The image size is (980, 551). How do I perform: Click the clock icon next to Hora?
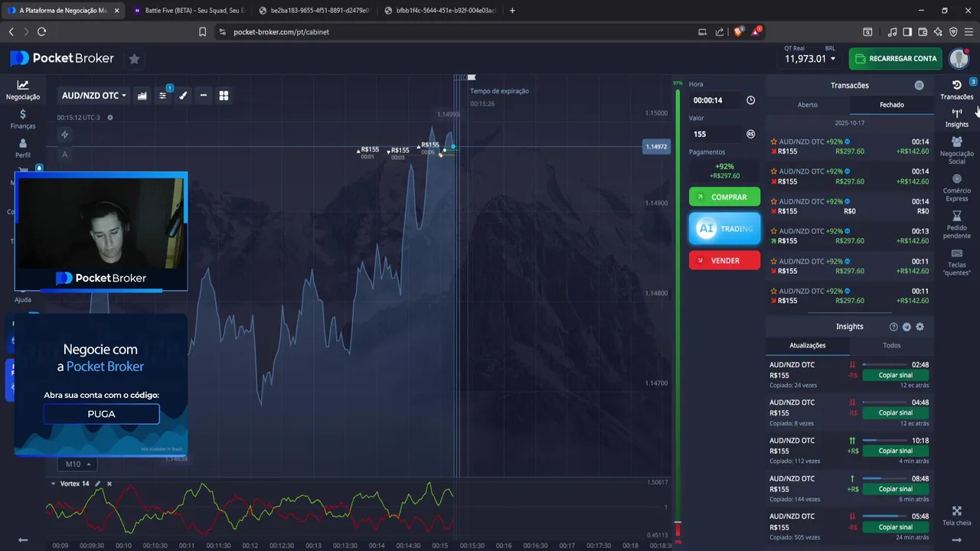tap(750, 100)
